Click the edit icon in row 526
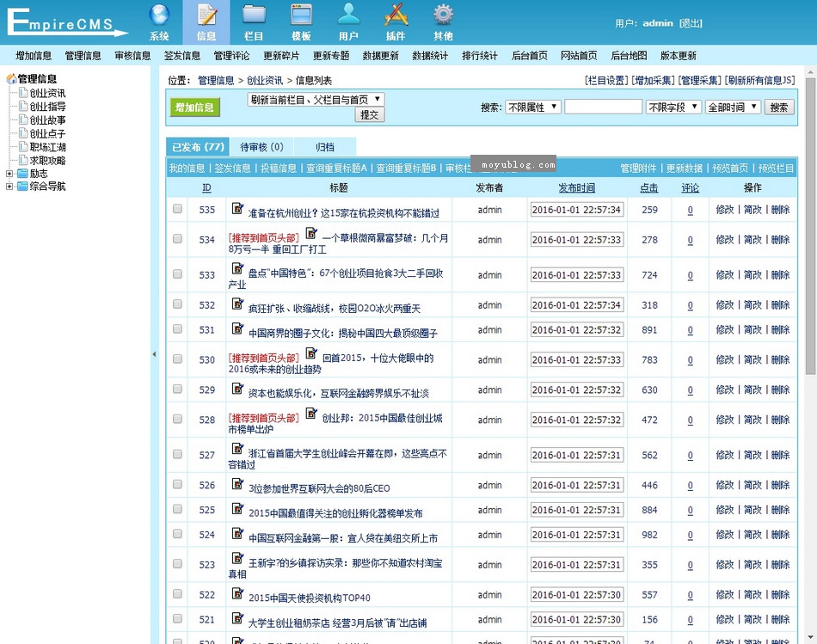Image resolution: width=817 pixels, height=644 pixels. 237,483
